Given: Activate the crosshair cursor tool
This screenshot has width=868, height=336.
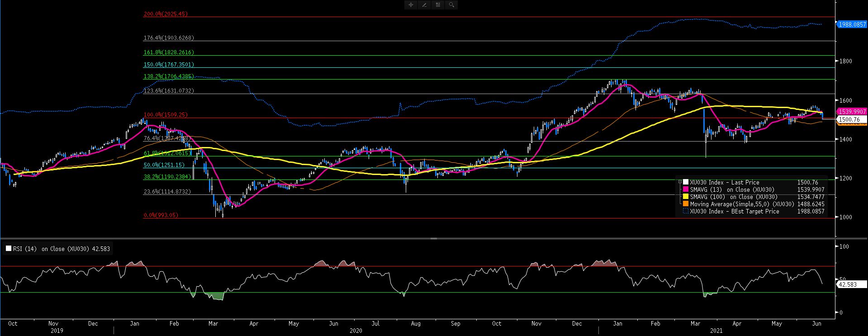Looking at the screenshot, I should 411,5.
